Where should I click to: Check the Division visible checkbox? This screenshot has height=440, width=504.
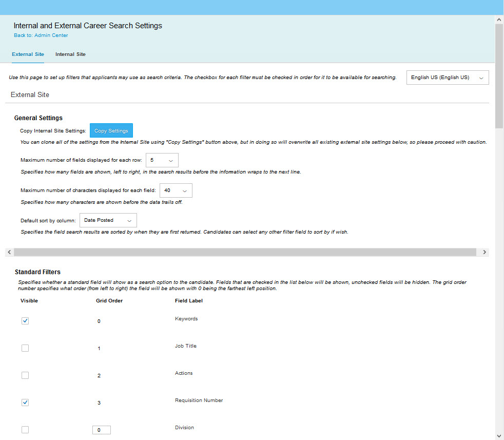[25, 430]
